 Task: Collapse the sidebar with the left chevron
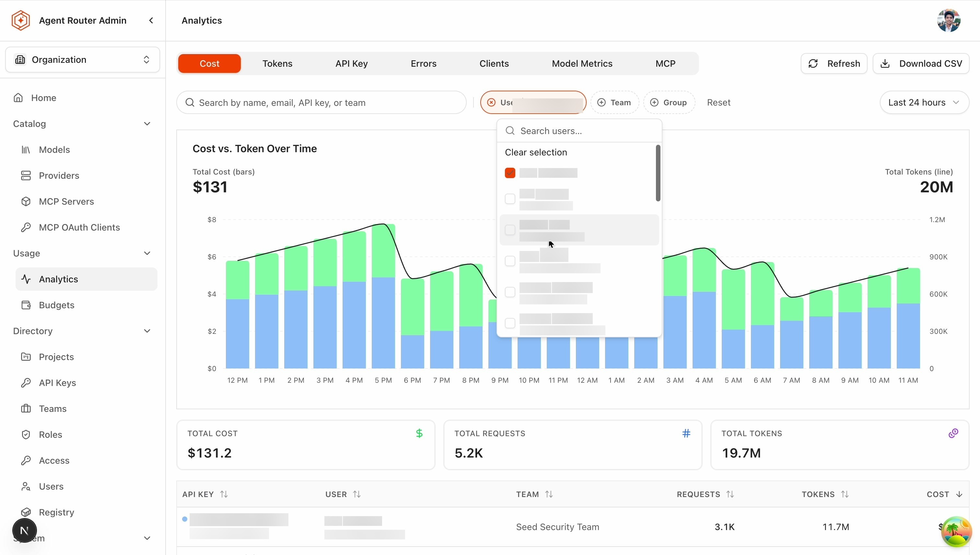[151, 20]
